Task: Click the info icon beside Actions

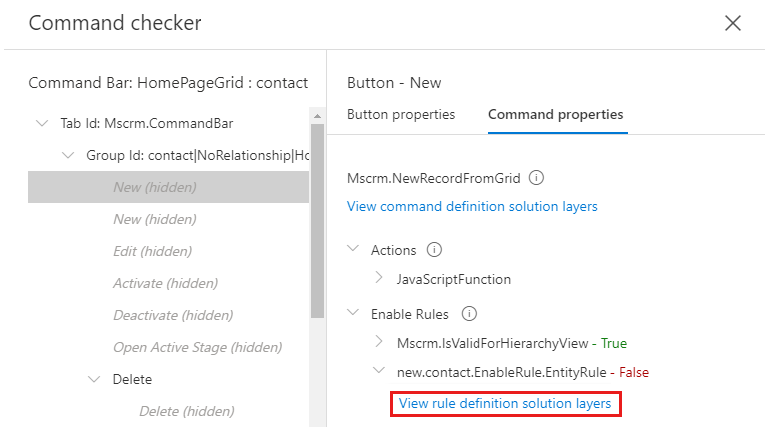Action: click(x=434, y=250)
